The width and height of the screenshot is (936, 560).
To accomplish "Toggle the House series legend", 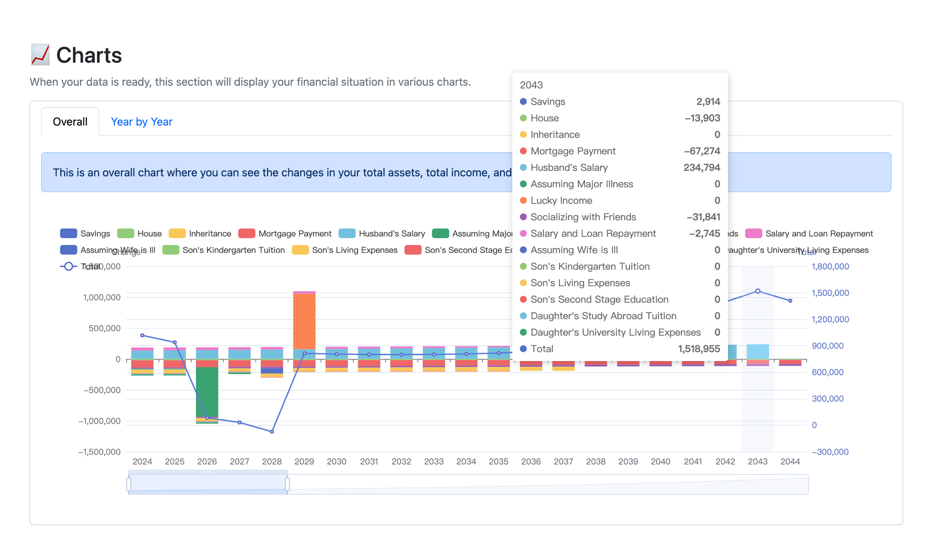I will [x=126, y=234].
